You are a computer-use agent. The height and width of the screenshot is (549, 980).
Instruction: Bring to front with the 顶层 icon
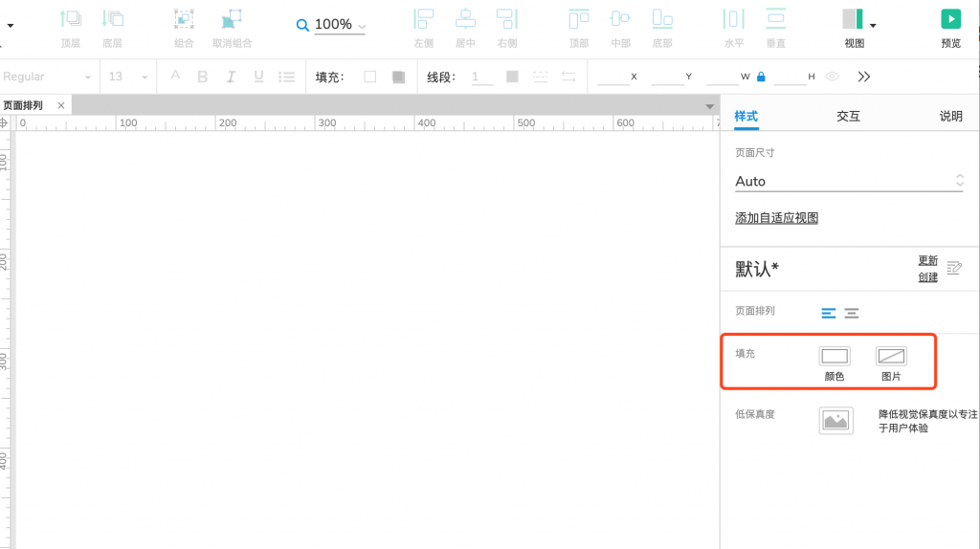pos(71,19)
